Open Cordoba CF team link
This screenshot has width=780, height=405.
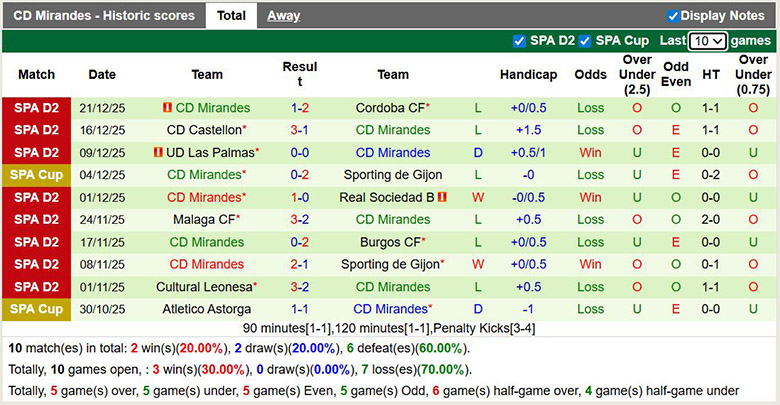[x=390, y=108]
